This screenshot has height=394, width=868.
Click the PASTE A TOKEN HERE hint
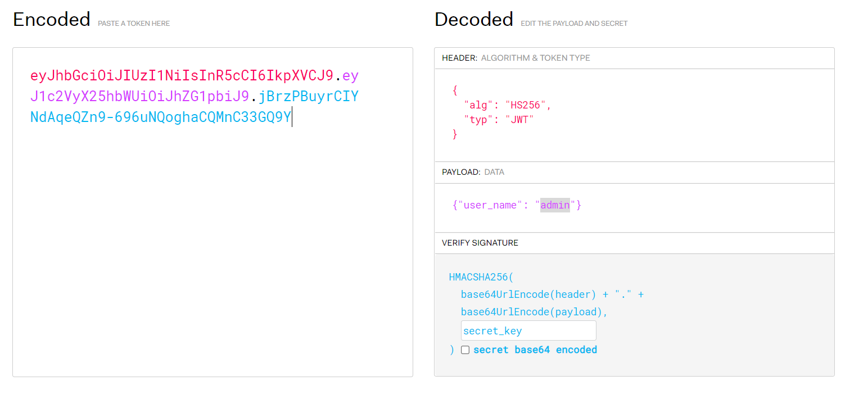pos(134,24)
